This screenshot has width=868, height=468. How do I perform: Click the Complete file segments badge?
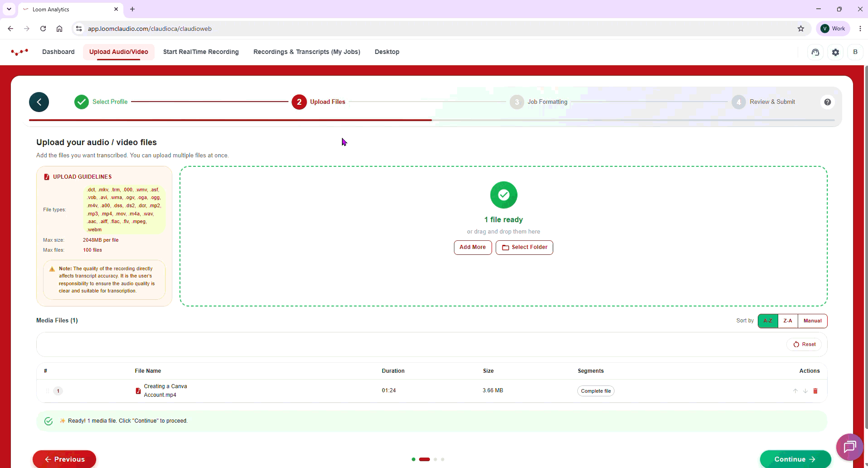[596, 391]
